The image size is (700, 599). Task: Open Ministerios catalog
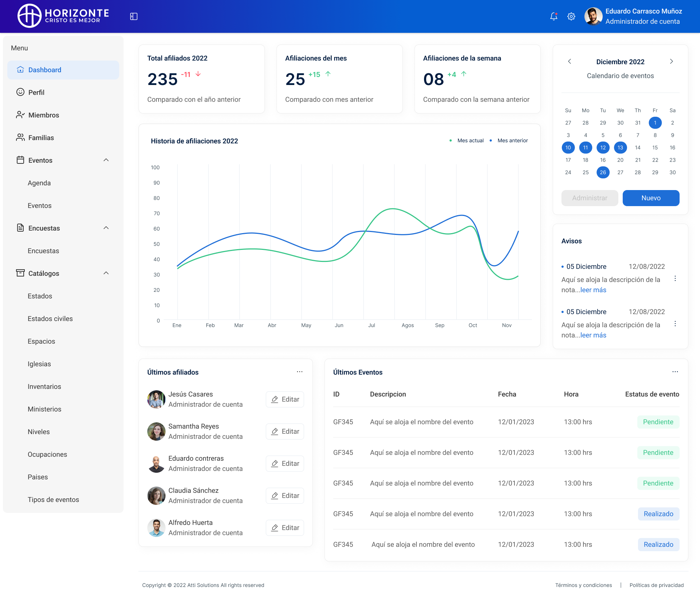click(44, 409)
